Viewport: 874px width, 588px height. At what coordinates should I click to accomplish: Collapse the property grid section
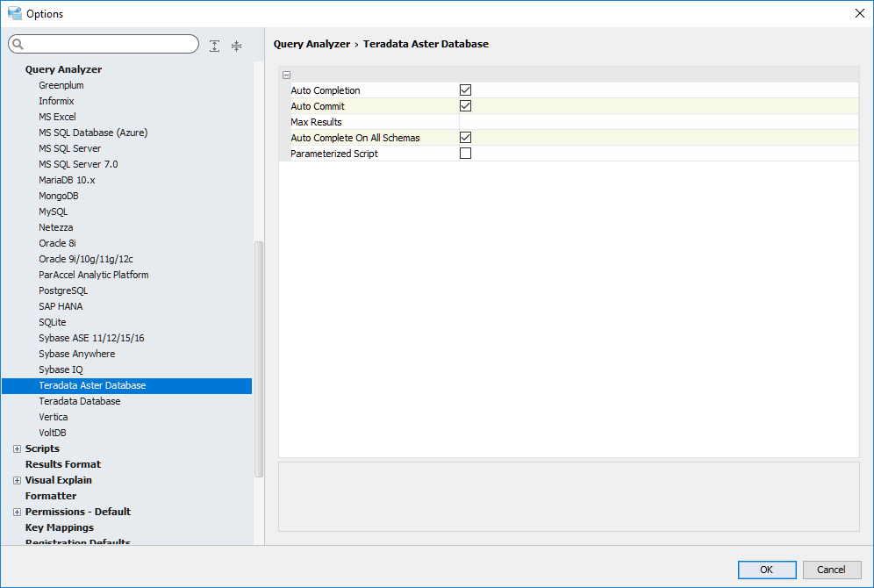point(287,75)
